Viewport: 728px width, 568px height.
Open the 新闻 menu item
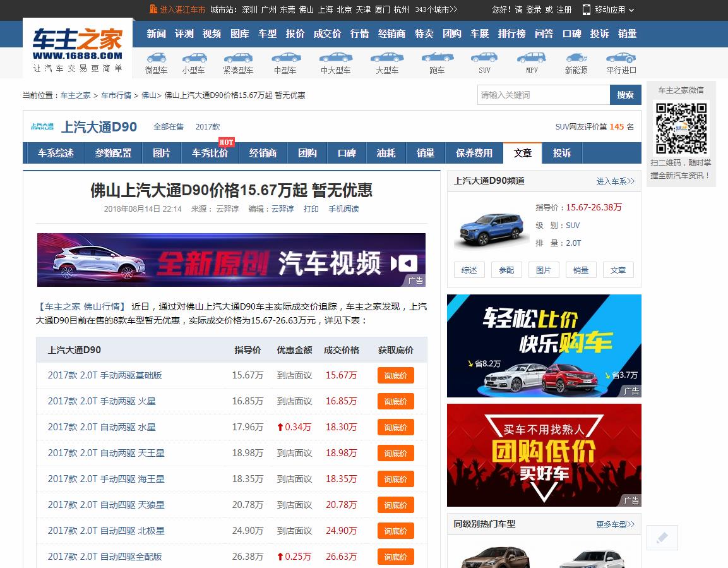tap(157, 33)
